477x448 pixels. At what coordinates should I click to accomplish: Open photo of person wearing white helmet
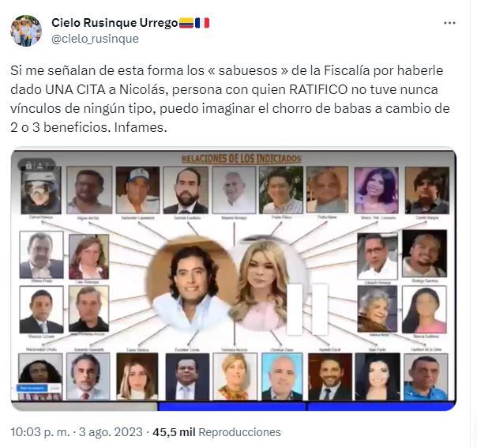(x=41, y=190)
